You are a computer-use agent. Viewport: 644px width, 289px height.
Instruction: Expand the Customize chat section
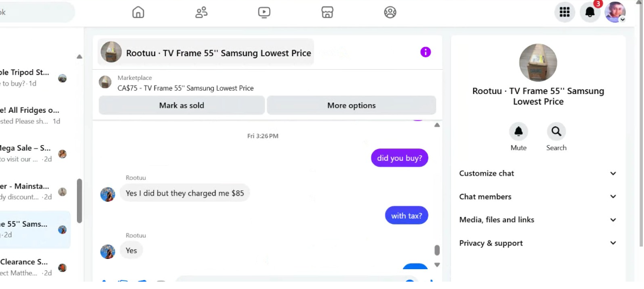point(538,173)
